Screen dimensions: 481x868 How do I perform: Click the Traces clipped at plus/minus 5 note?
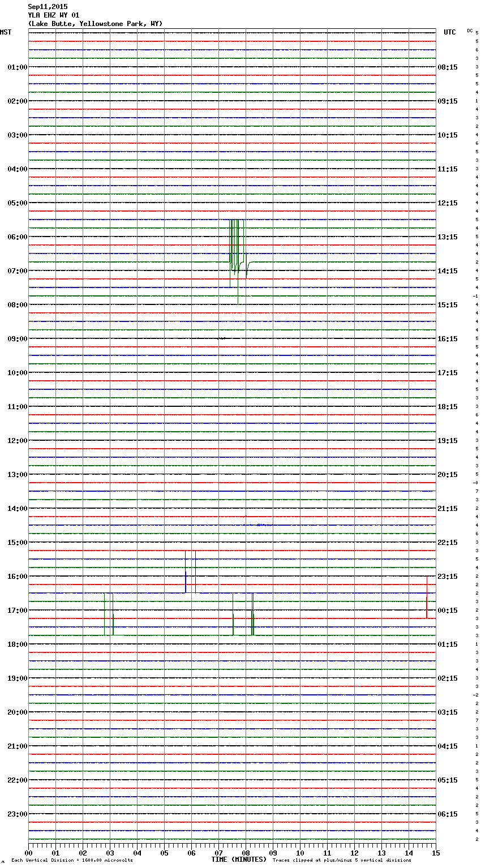342,861
